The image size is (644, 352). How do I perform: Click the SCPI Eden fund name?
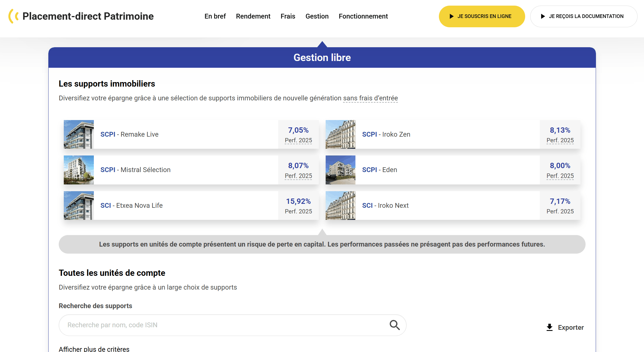(379, 170)
